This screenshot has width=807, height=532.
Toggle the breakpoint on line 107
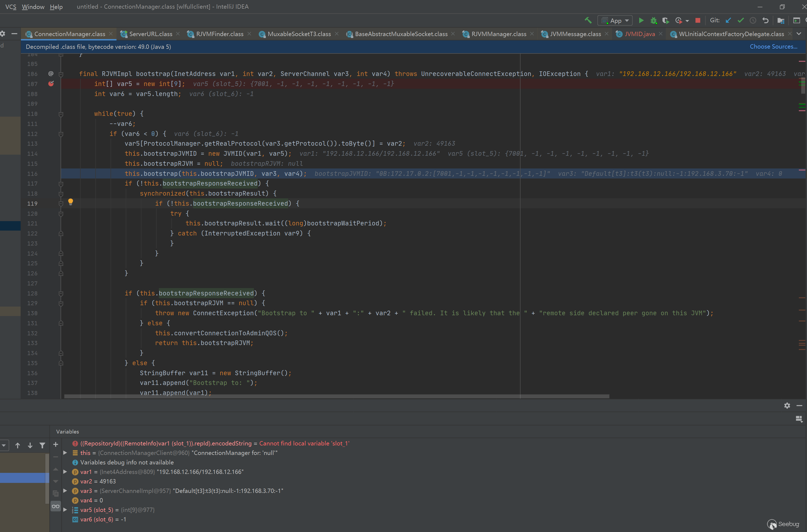pos(51,84)
